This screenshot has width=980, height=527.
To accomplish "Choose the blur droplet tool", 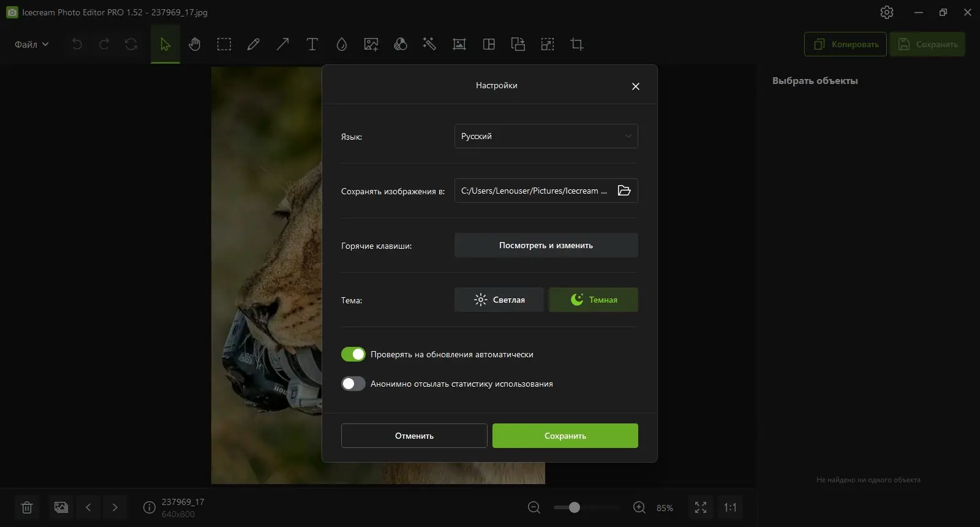I will click(342, 44).
